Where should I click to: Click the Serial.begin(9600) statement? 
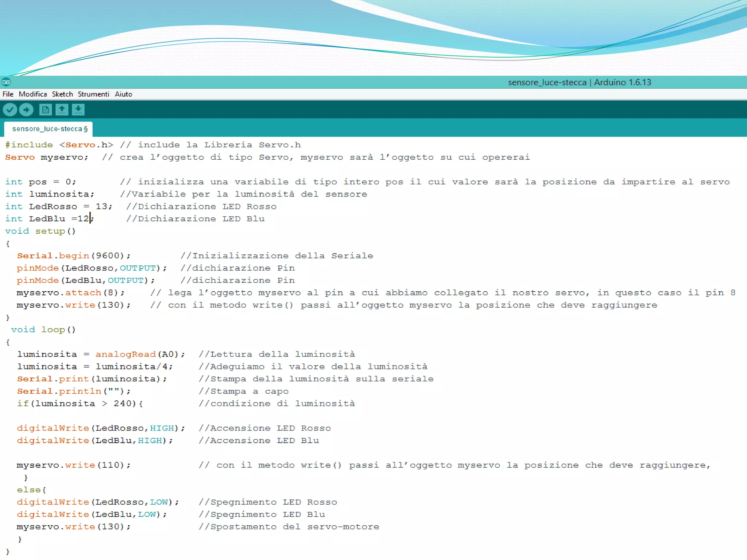tap(73, 256)
